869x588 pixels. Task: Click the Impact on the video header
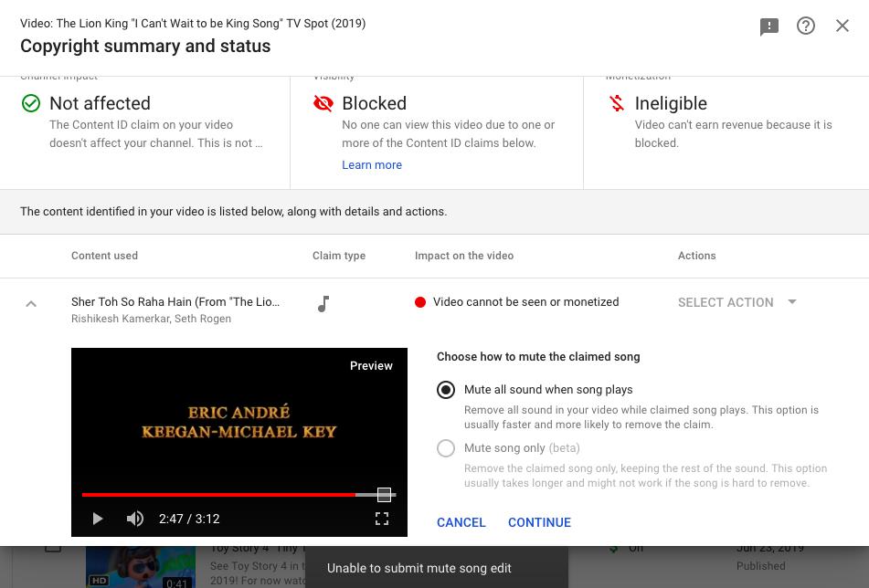pos(464,256)
